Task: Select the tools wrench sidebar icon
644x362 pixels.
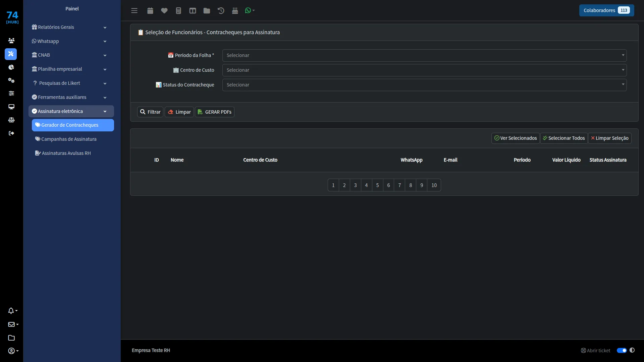Action: [x=11, y=54]
